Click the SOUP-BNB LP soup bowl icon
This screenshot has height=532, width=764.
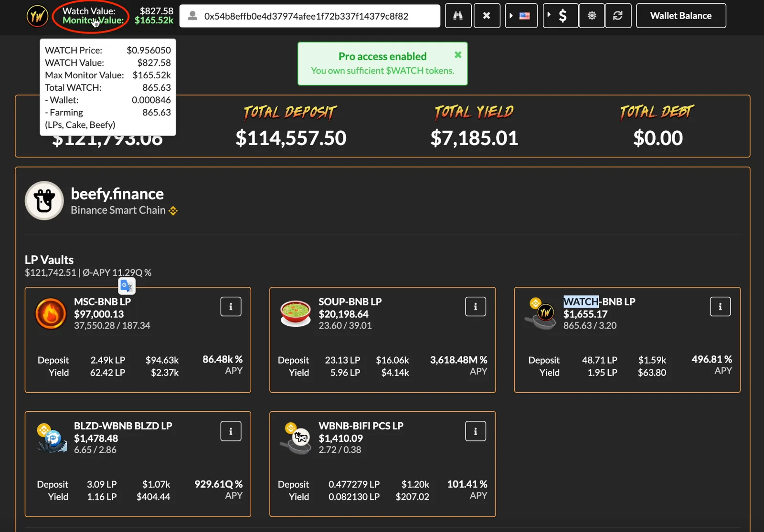point(296,313)
